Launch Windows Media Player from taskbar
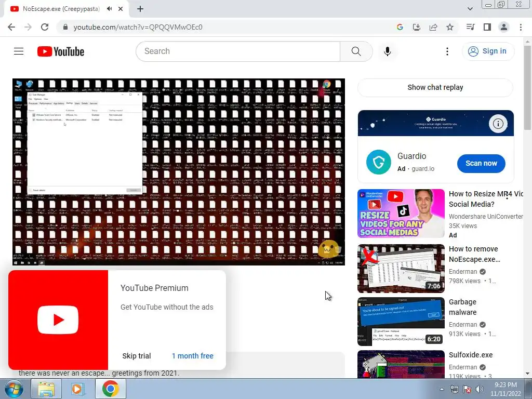Screen dimensions: 532x399 [x=78, y=389]
